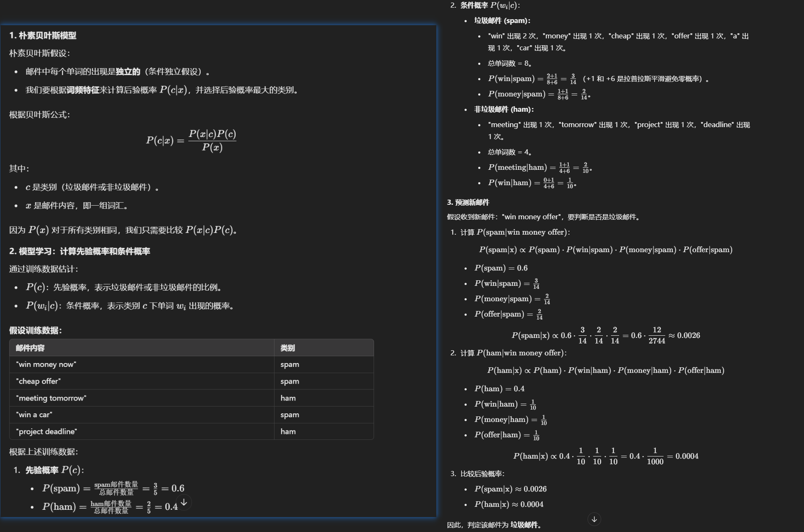Click the spam cell in the "win a car" row
Viewport: 804px width, 532px height.
[x=324, y=415]
